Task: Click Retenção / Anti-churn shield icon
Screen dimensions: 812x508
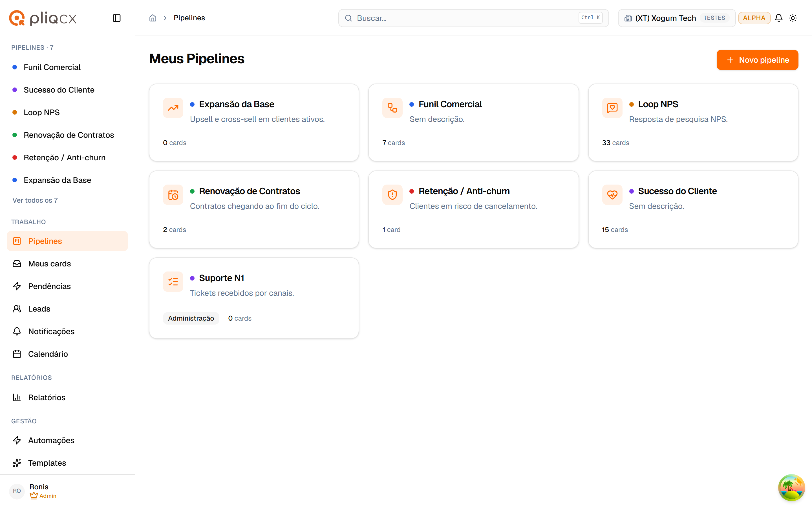Action: 392,195
